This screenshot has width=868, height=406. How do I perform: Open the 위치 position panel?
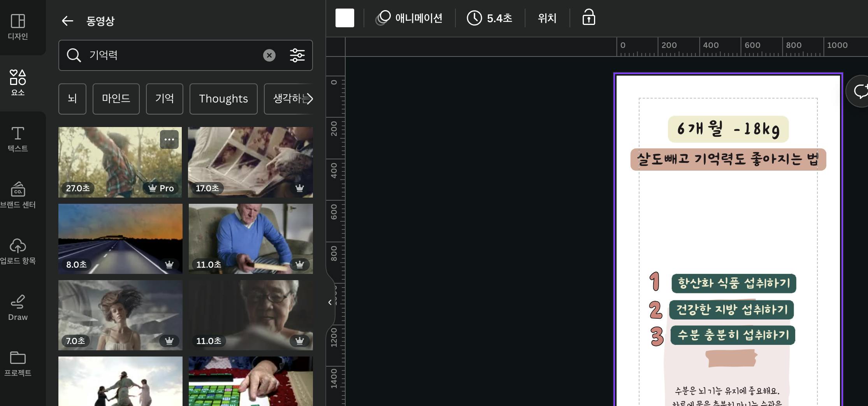click(547, 18)
